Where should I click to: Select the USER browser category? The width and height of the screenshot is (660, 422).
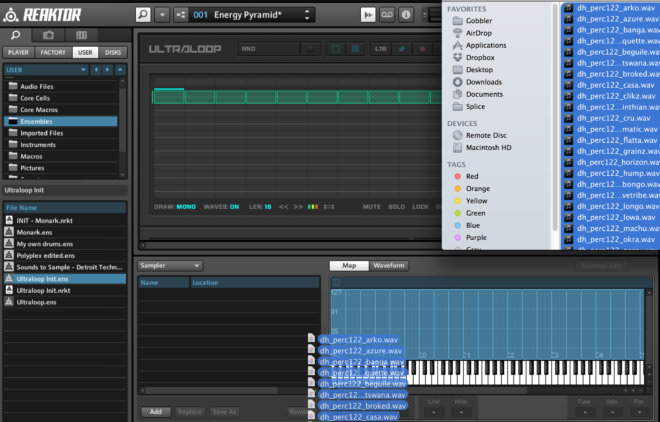tap(85, 52)
